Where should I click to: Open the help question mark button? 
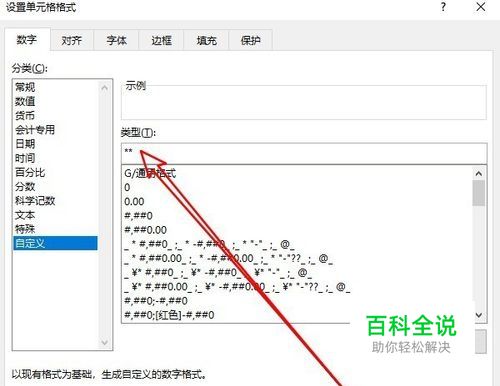point(443,7)
